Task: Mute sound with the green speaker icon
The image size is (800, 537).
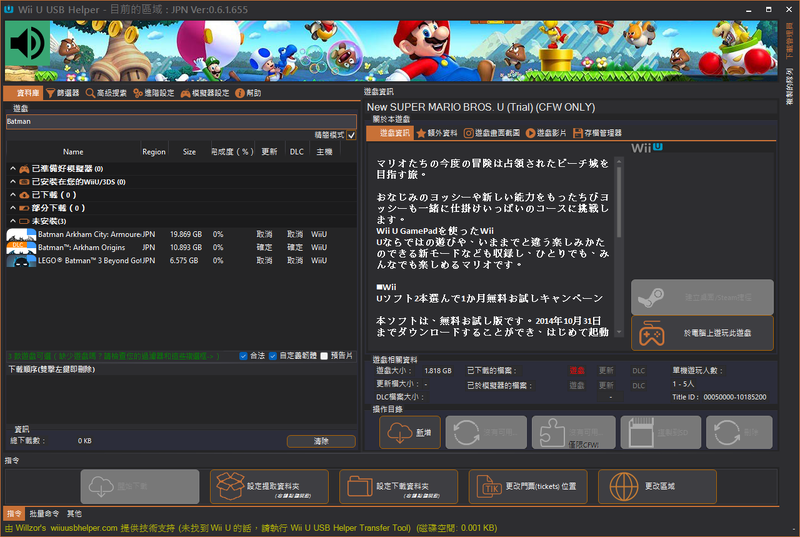Action: 28,43
